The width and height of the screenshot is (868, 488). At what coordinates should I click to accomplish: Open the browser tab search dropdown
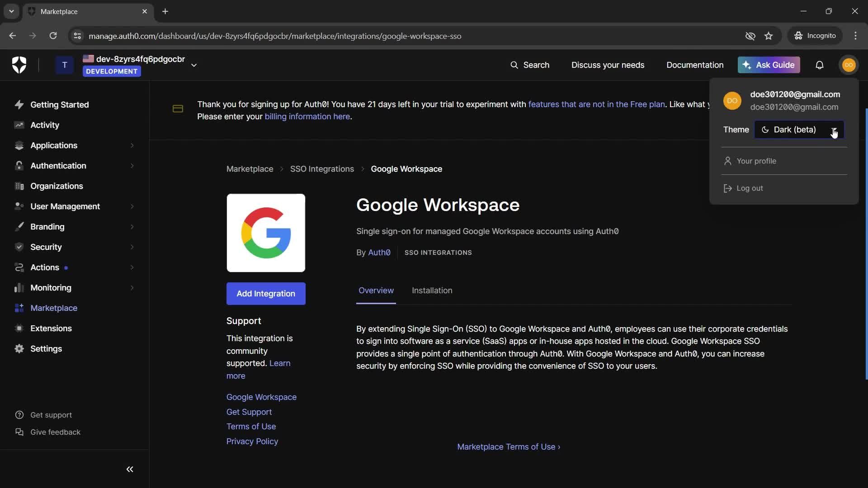click(11, 11)
